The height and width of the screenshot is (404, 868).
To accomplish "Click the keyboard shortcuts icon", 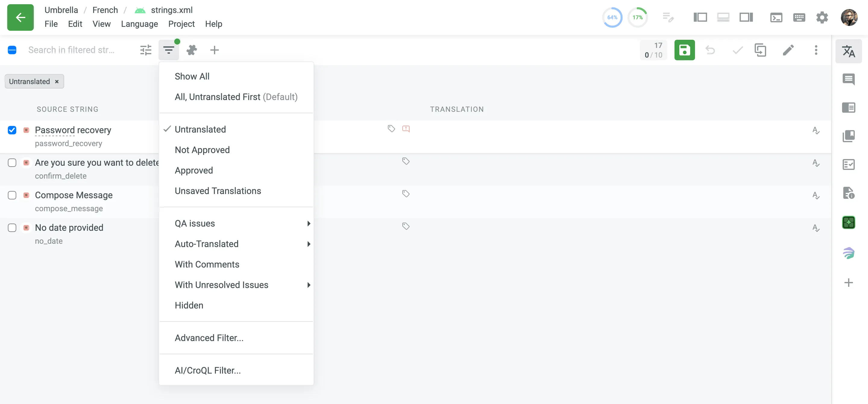I will [x=799, y=17].
